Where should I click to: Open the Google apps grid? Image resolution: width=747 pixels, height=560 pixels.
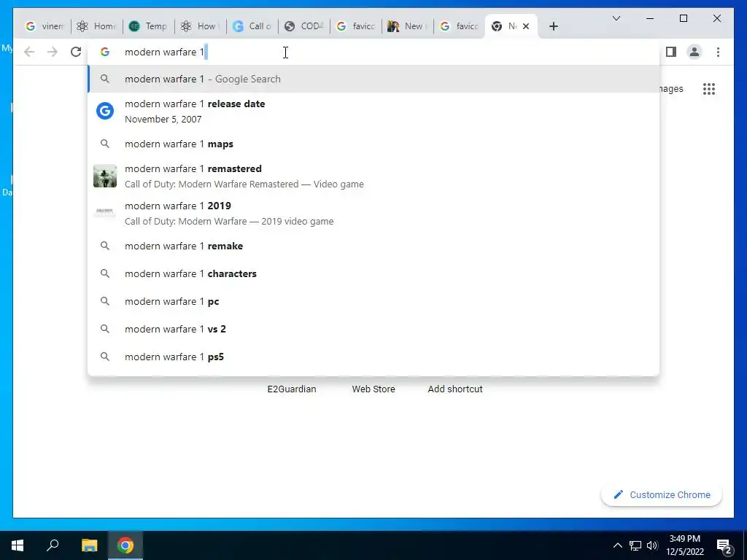coord(709,88)
